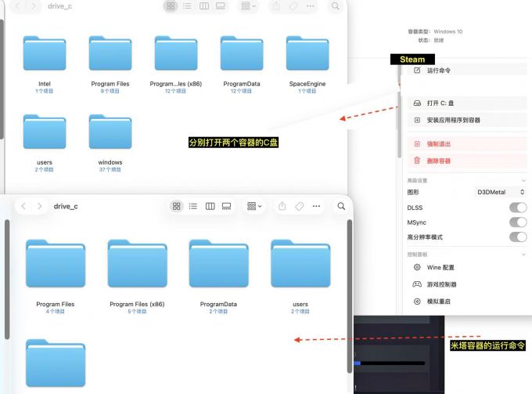Search in lower drive_c Finder window

[341, 206]
